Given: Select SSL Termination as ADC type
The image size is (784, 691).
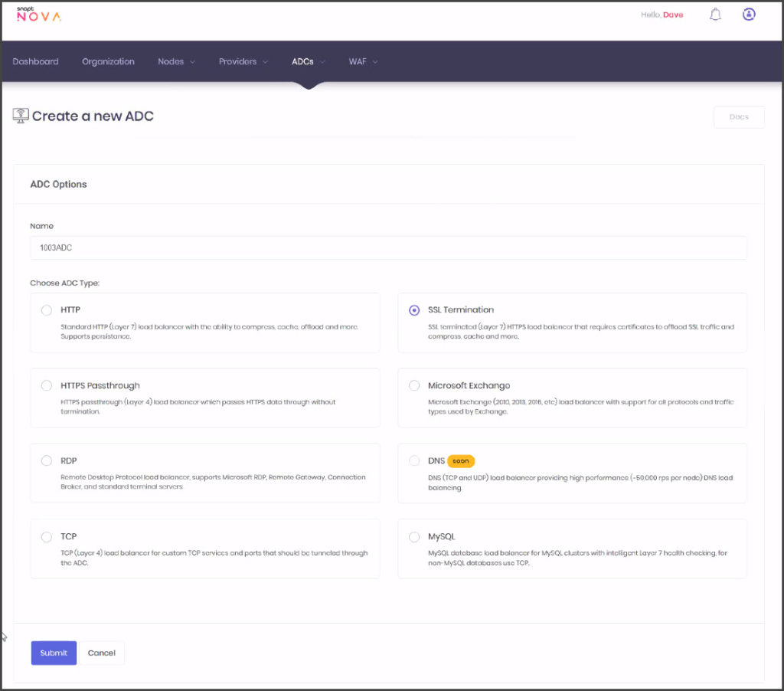Looking at the screenshot, I should pos(414,310).
